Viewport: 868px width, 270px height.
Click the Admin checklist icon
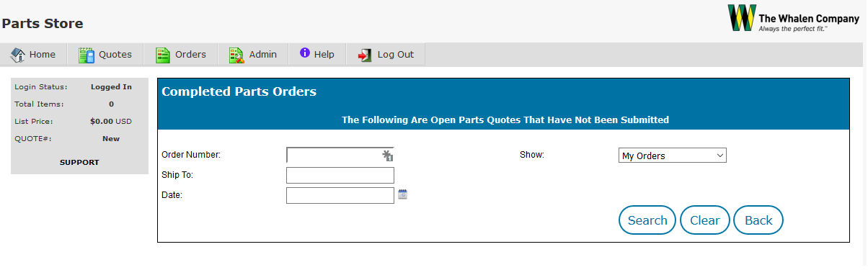[x=236, y=55]
